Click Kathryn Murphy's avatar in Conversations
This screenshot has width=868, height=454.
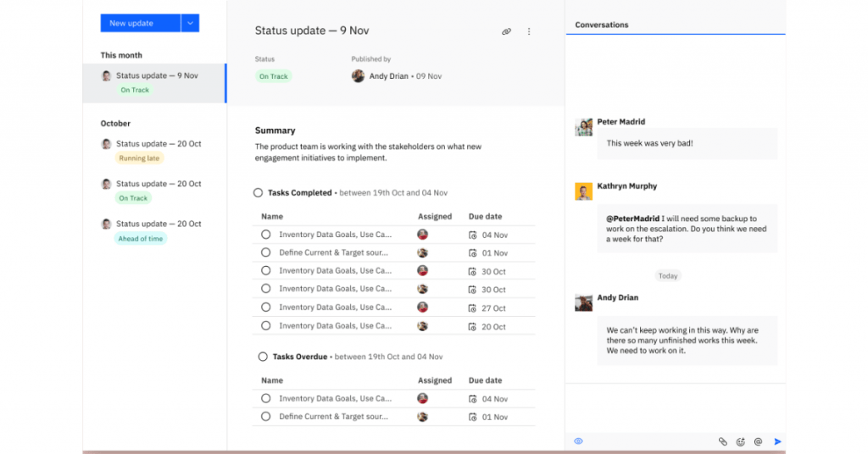pyautogui.click(x=583, y=191)
